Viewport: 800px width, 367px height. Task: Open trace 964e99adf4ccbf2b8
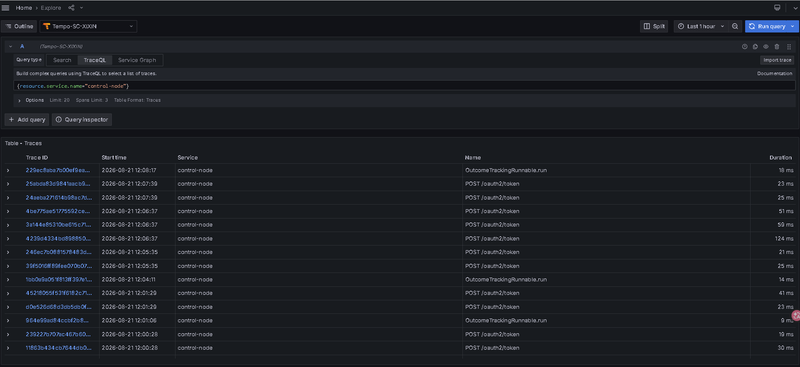click(x=58, y=321)
